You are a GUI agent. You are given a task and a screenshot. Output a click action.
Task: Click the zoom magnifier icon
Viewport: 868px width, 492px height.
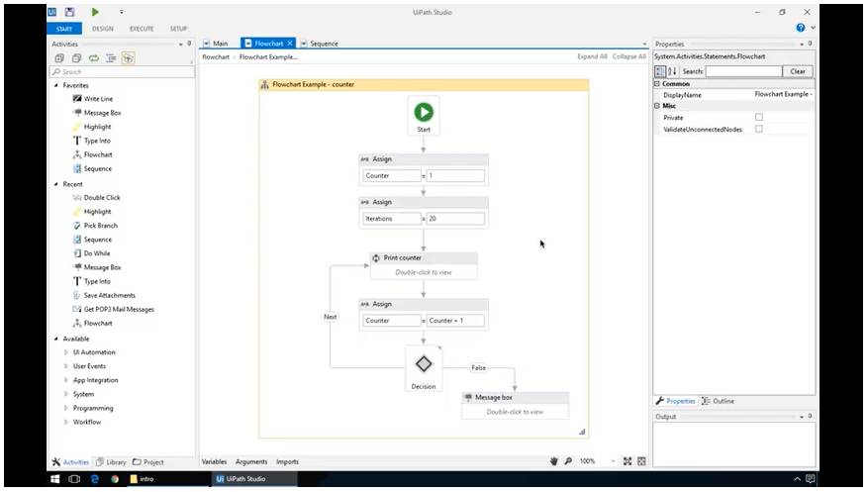pos(568,461)
